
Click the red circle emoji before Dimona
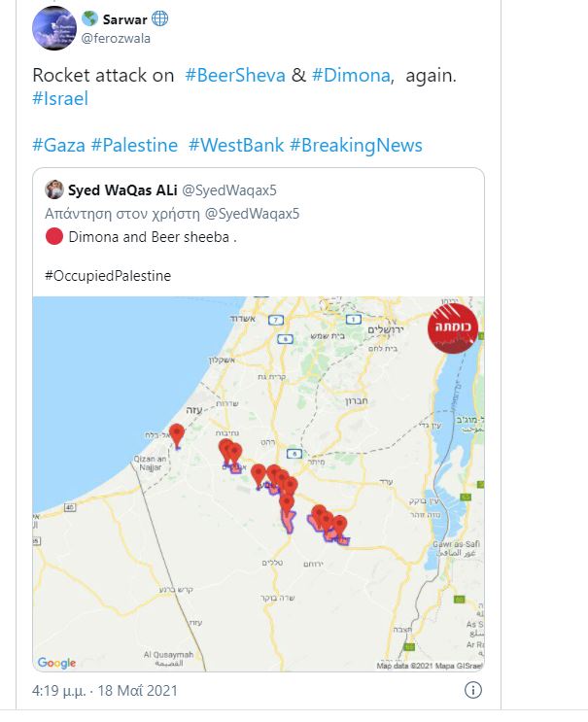click(54, 235)
